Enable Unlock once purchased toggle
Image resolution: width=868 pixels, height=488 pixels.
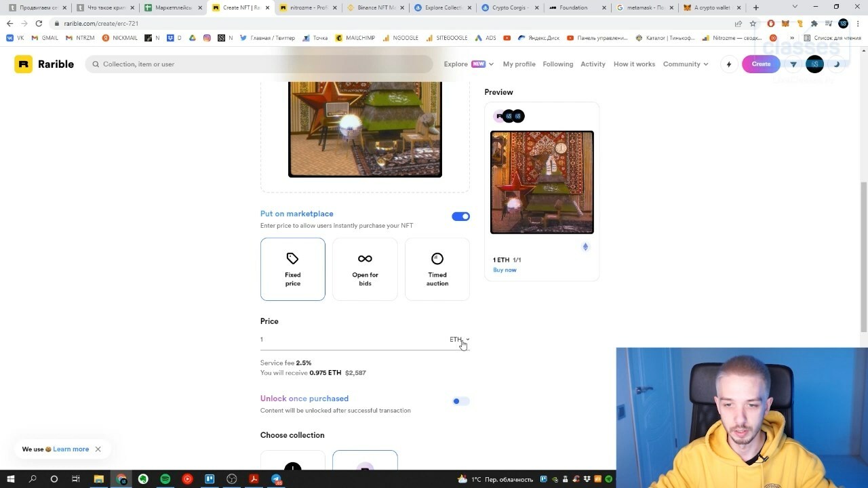tap(460, 401)
